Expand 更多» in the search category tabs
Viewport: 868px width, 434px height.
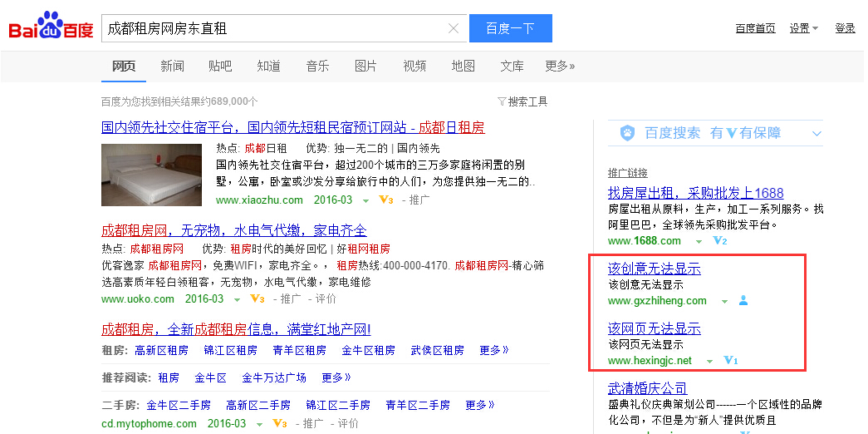[x=560, y=66]
